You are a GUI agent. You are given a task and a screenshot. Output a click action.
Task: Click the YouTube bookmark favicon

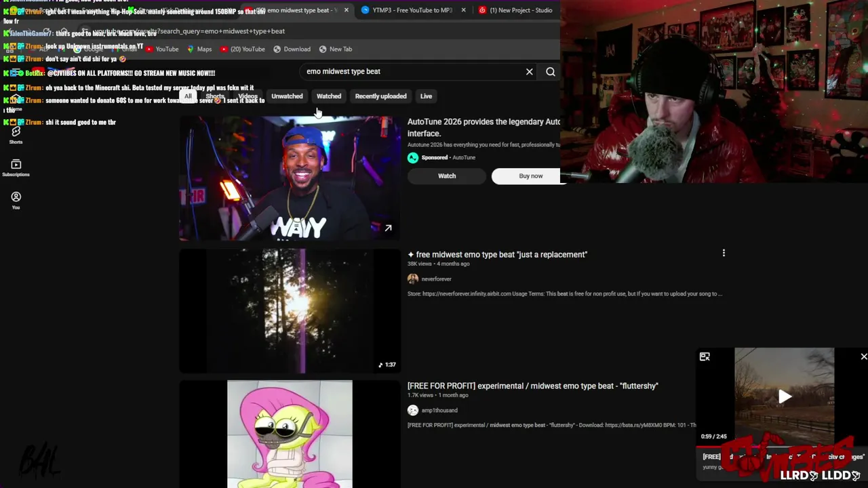[149, 49]
